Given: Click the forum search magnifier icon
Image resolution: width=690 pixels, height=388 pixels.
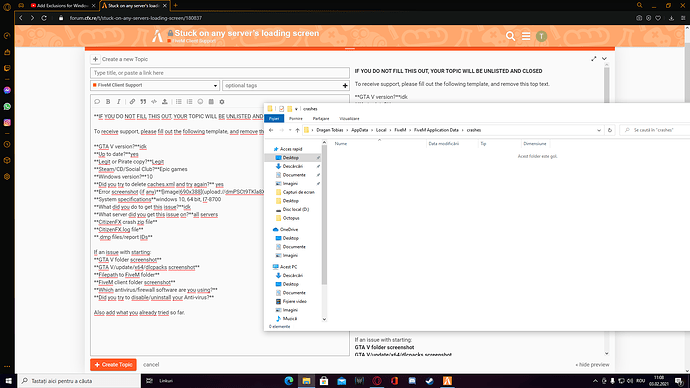Looking at the screenshot, I should tap(510, 36).
